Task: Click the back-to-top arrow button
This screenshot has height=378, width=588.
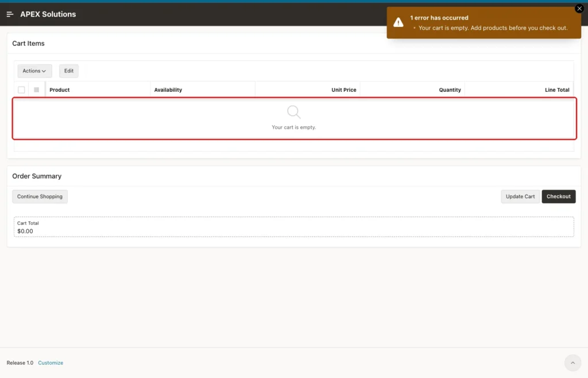Action: pos(572,362)
